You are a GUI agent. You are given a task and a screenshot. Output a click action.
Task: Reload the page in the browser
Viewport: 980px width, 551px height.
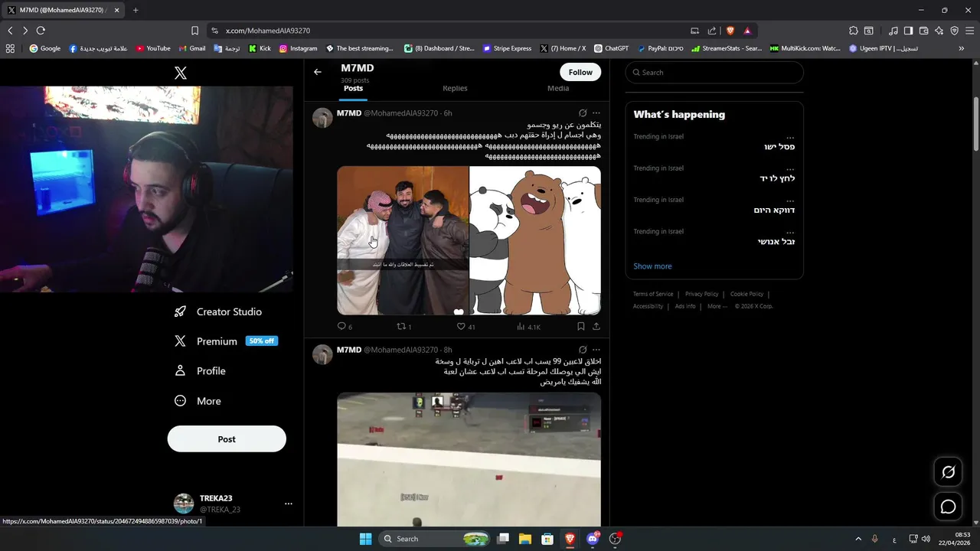coord(41,31)
